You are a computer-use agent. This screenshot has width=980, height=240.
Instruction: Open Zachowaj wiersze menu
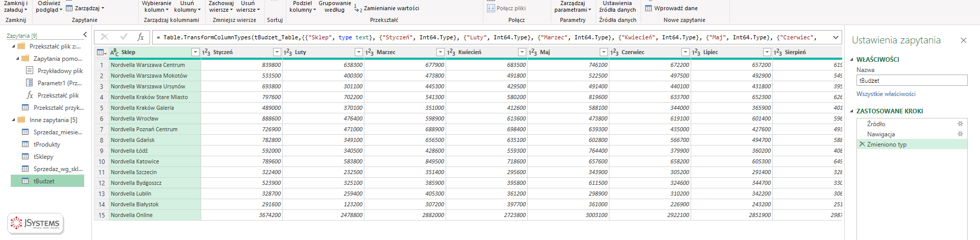click(x=221, y=7)
